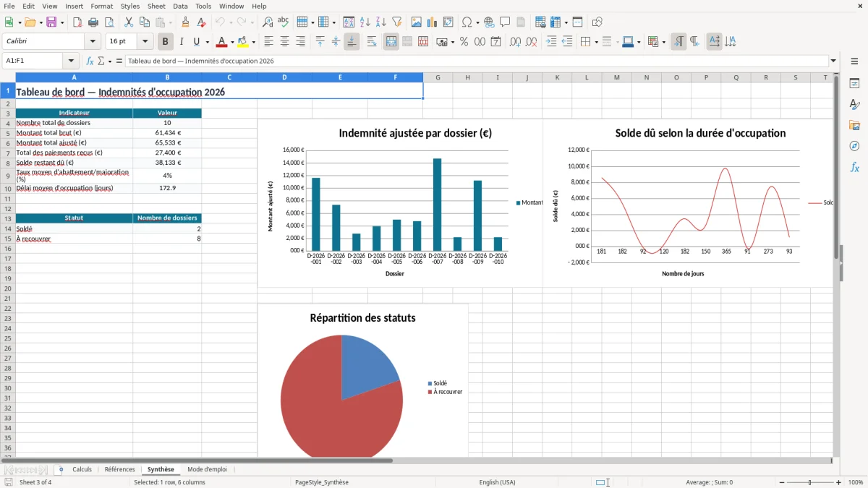Toggle Underline formatting
This screenshot has width=868, height=488.
click(197, 42)
